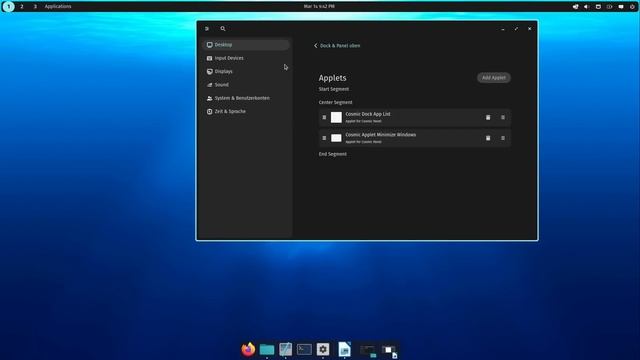The height and width of the screenshot is (360, 640).
Task: Click the Add Applet button
Action: pos(493,78)
